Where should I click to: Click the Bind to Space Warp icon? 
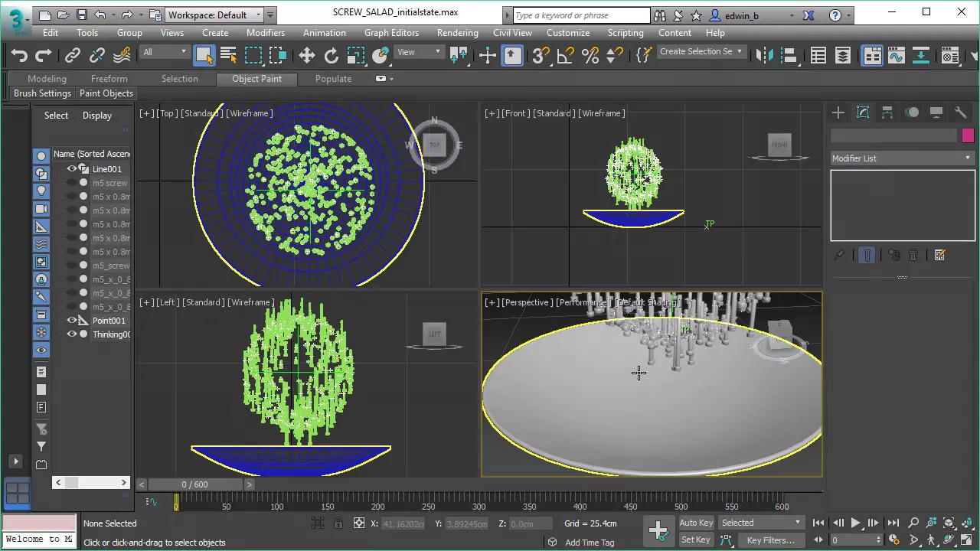122,55
